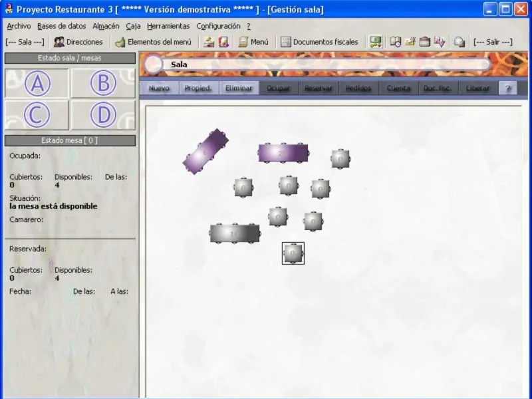Viewport: 532px width, 399px height.
Task: Click the Camarero: label
Action: pyautogui.click(x=26, y=220)
